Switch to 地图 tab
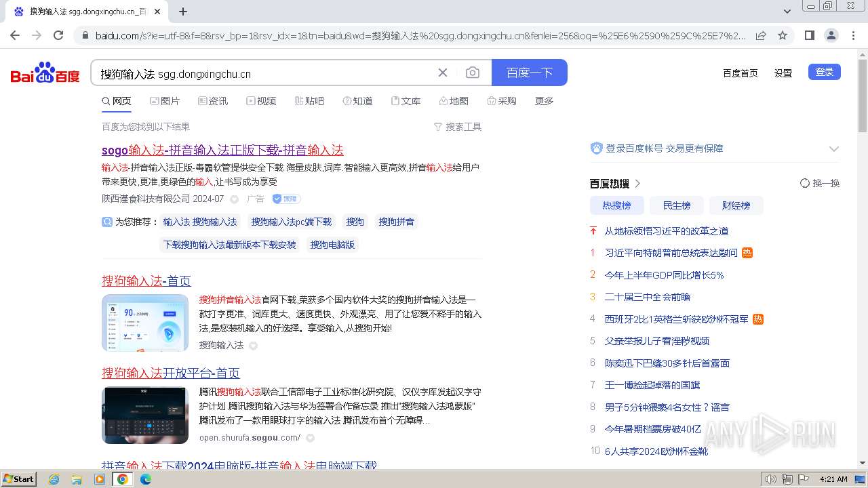The image size is (868, 488). tap(454, 101)
